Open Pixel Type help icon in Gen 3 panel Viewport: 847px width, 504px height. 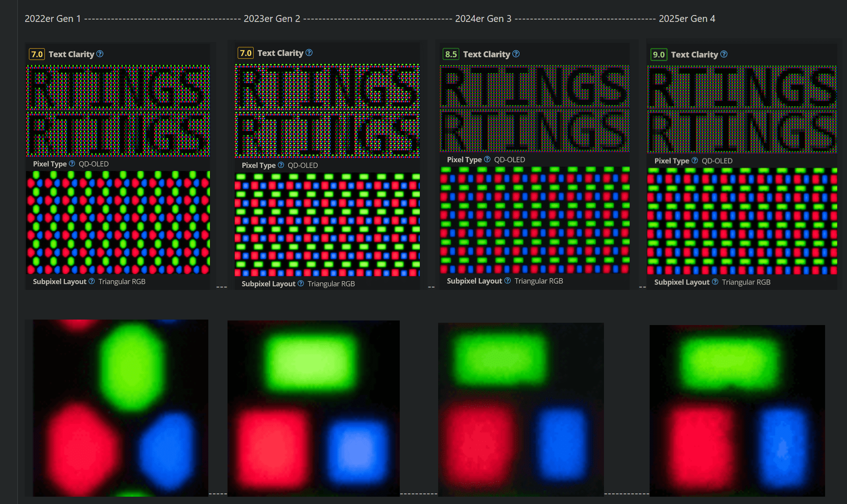tap(487, 159)
